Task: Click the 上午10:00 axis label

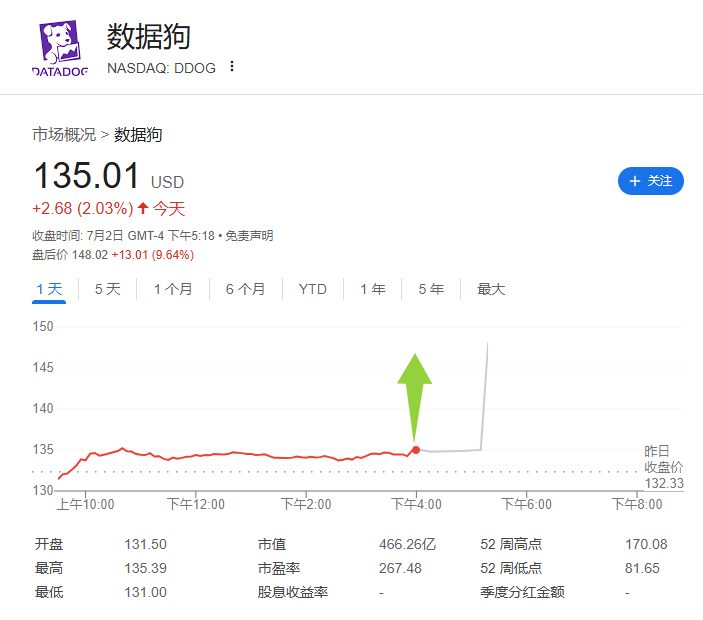Action: tap(85, 504)
